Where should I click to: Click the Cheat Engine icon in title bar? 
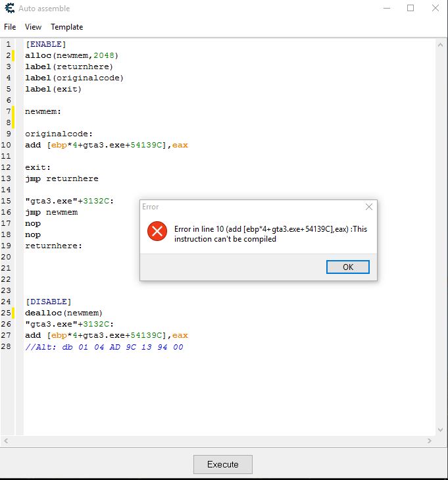click(9, 9)
